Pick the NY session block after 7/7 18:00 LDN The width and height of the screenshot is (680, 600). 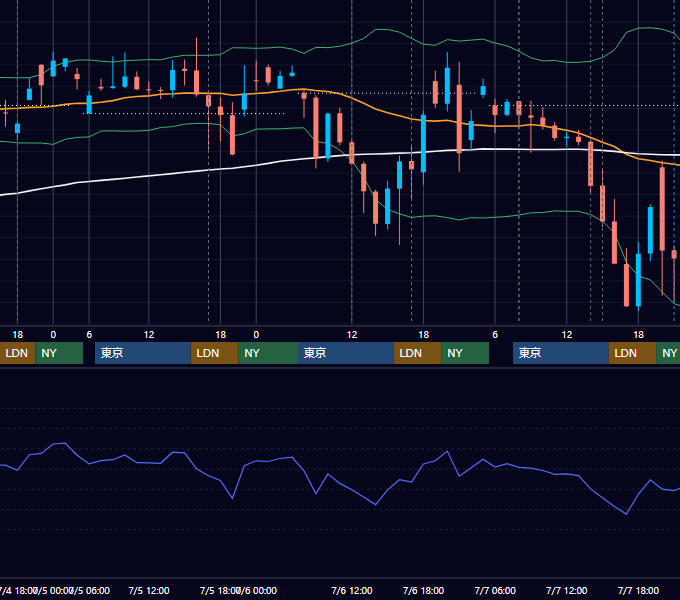coord(668,353)
